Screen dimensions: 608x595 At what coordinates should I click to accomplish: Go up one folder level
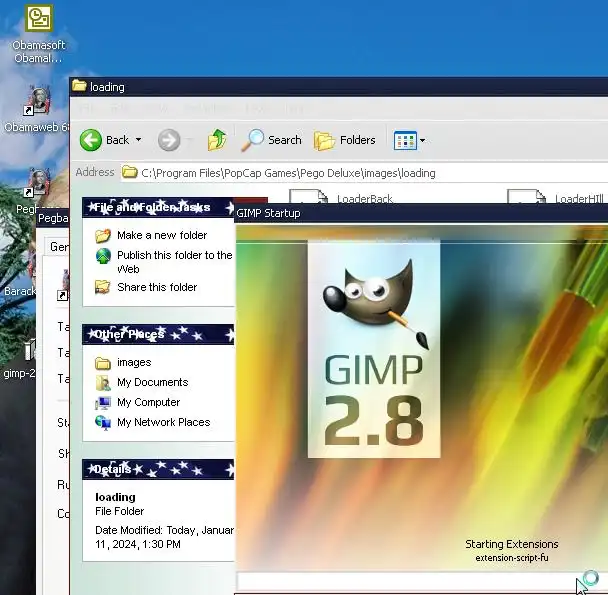[x=217, y=140]
